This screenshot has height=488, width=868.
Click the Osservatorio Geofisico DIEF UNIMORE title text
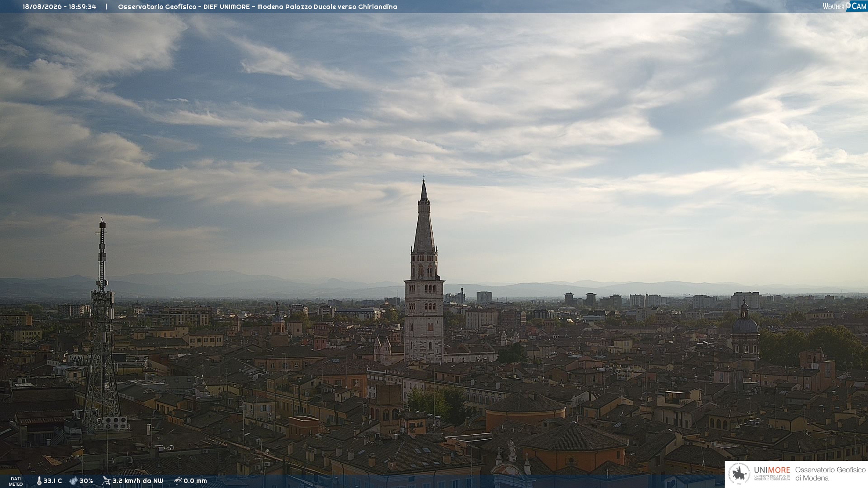(257, 7)
